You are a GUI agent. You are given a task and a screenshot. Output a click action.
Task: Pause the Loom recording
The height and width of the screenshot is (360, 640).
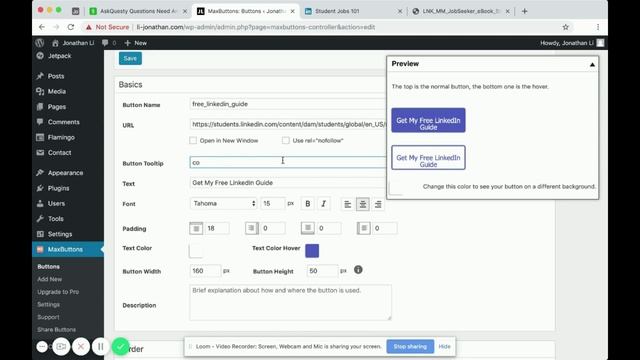point(100,347)
